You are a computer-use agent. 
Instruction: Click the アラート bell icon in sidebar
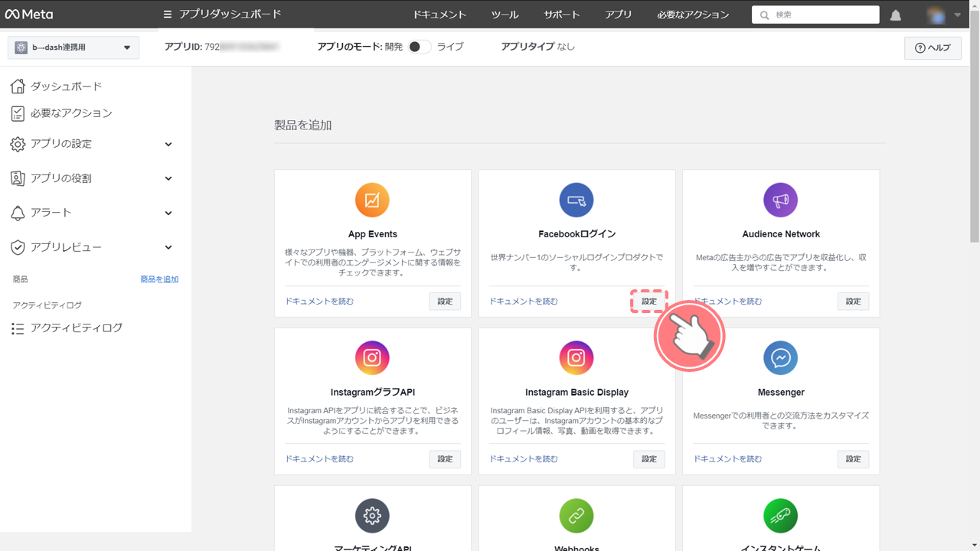tap(18, 213)
